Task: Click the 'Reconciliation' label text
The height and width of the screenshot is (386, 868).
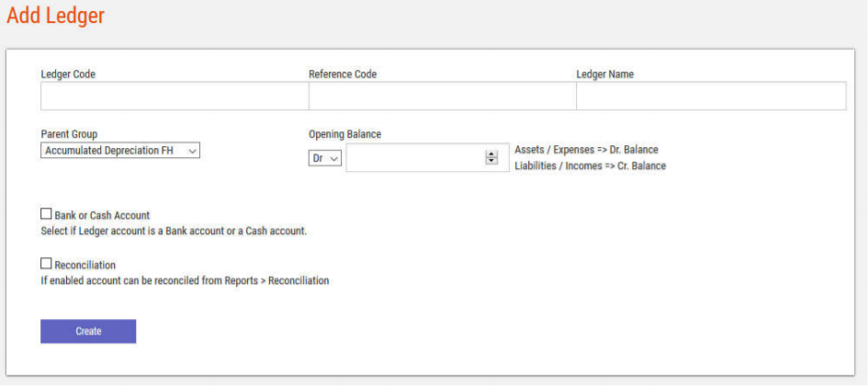Action: pos(85,265)
